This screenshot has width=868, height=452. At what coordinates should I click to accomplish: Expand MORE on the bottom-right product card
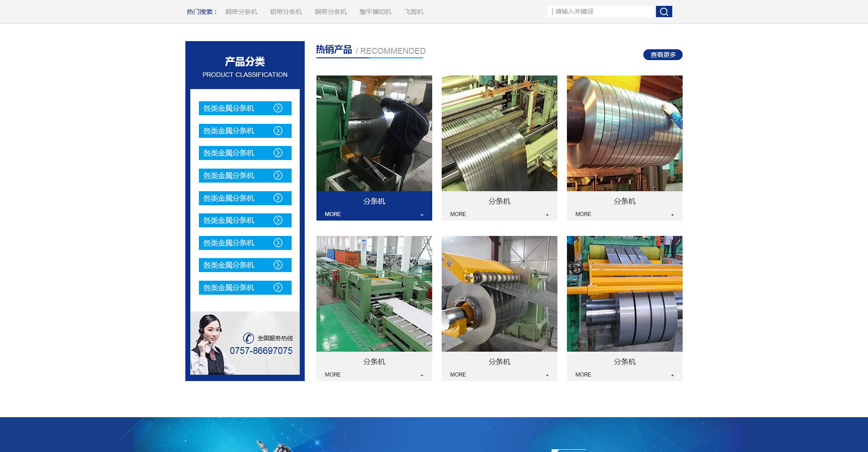tap(583, 375)
